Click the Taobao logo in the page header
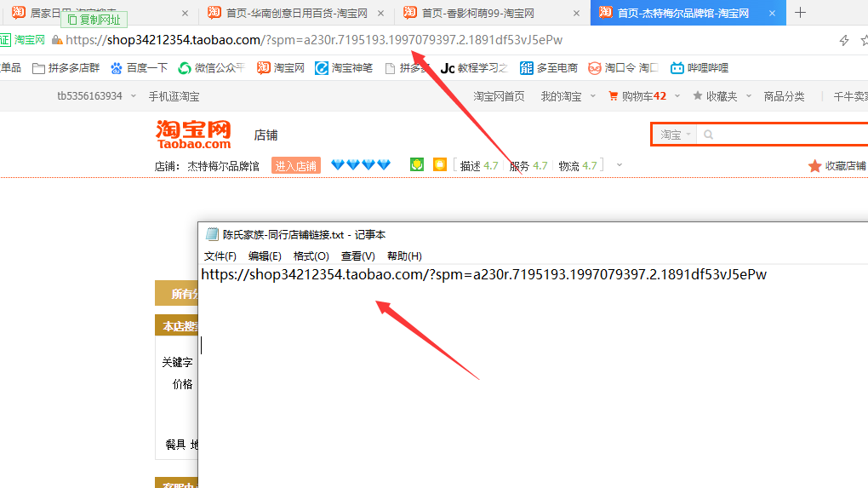This screenshot has height=488, width=868. tap(193, 134)
